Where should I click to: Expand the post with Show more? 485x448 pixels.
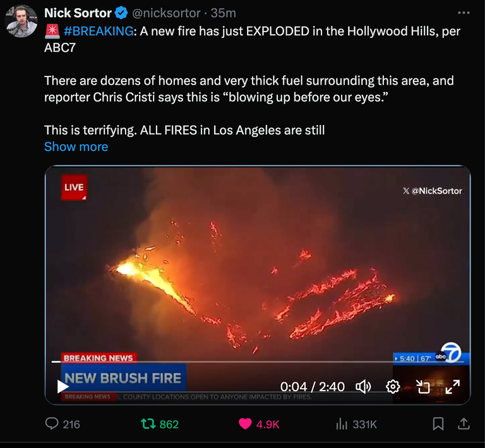pyautogui.click(x=76, y=147)
